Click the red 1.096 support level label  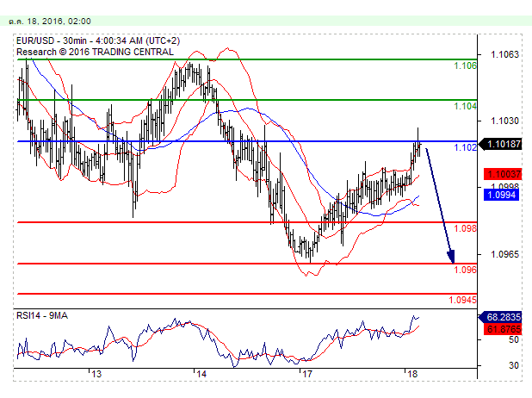point(464,270)
